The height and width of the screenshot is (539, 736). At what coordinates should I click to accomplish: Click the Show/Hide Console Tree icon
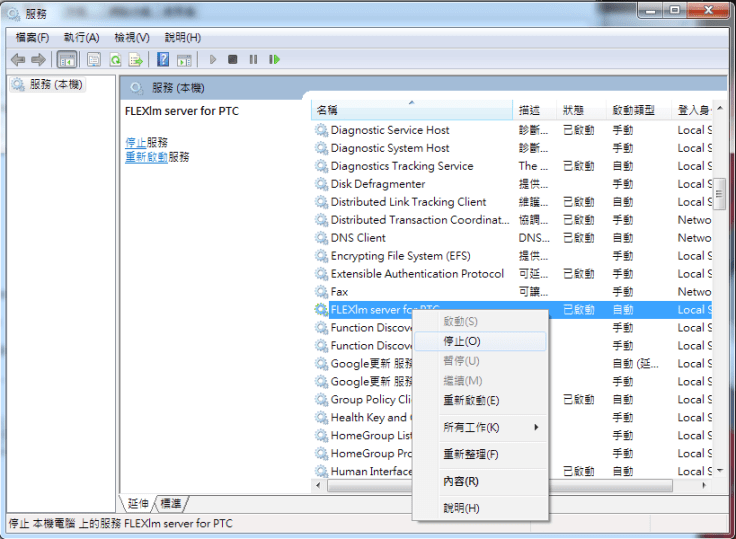tap(67, 60)
